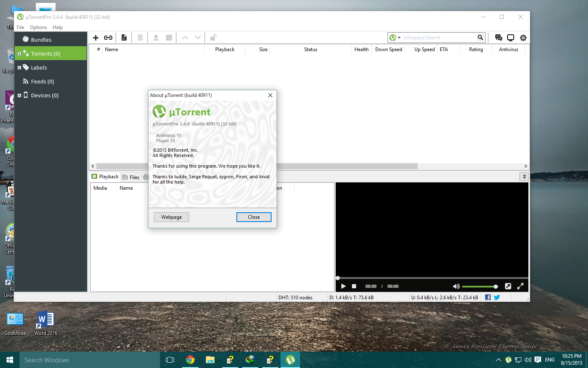The width and height of the screenshot is (588, 368).
Task: Click Move Up Queue arrow icon
Action: pyautogui.click(x=185, y=38)
